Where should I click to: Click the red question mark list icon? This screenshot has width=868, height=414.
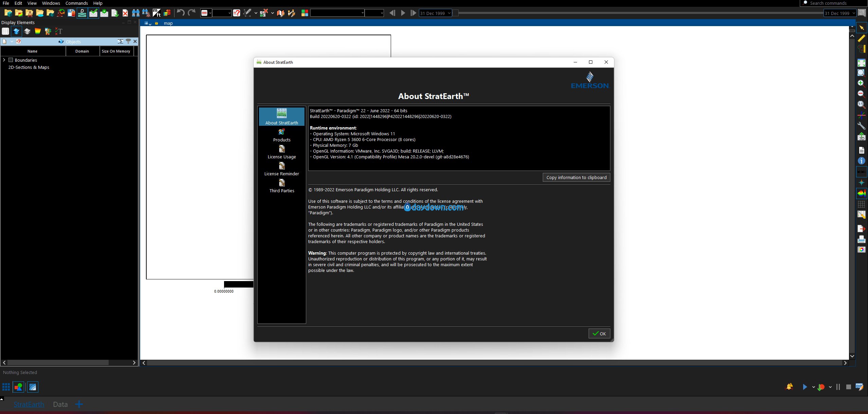[x=237, y=13]
